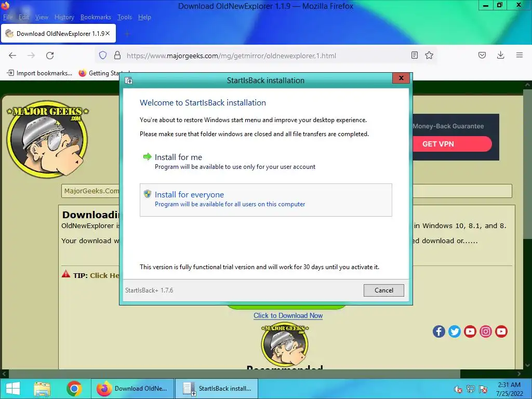Open MajorGeeks Instagram page icon
The width and height of the screenshot is (532, 399).
[x=486, y=331]
